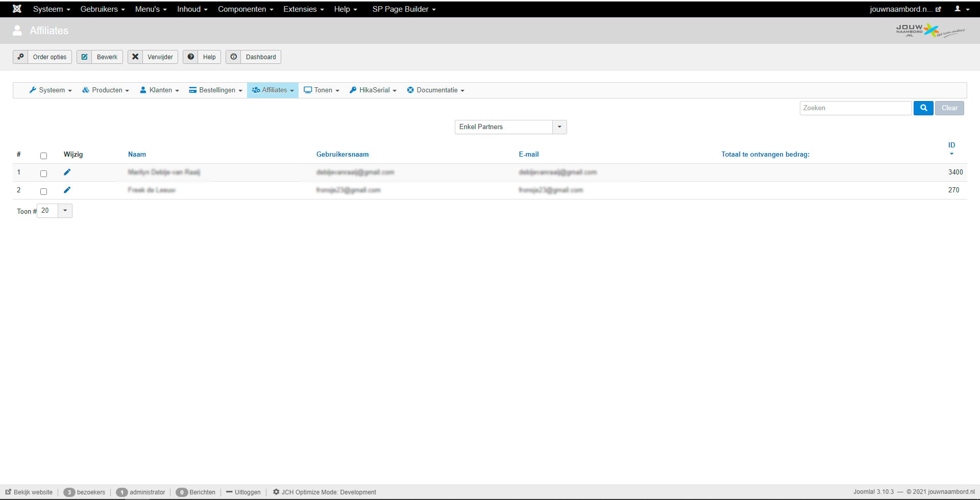Edit row 1 with pencil icon
This screenshot has height=500, width=980.
point(67,172)
